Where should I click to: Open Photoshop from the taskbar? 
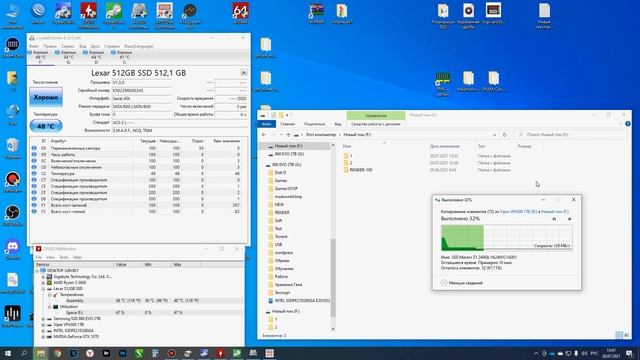click(x=122, y=353)
